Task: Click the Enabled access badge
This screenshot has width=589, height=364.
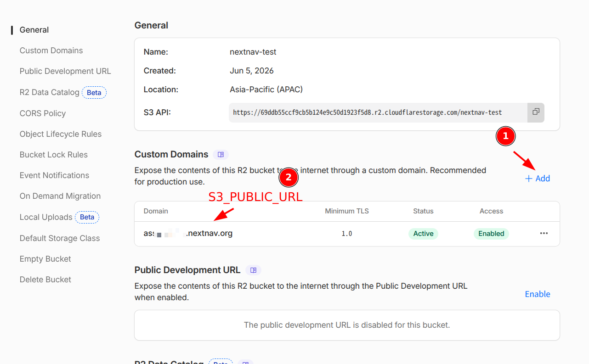Action: pos(491,233)
